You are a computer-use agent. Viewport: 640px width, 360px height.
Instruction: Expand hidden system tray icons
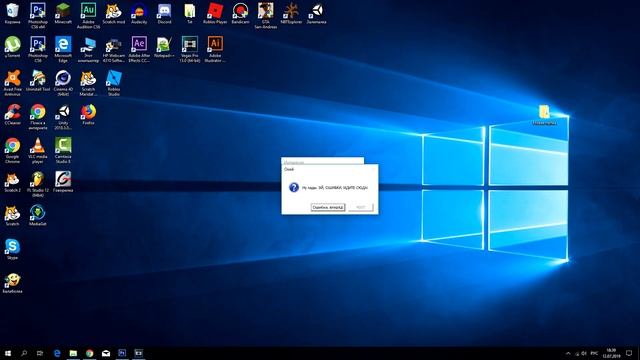click(568, 353)
